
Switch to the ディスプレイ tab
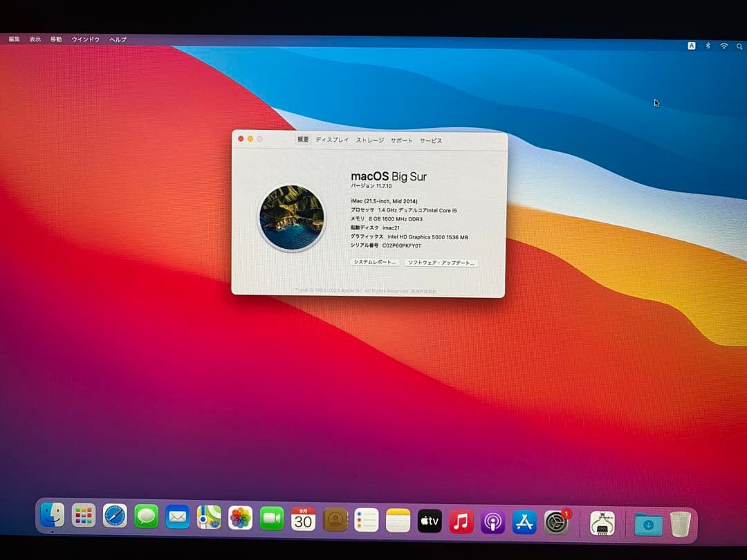(x=333, y=140)
